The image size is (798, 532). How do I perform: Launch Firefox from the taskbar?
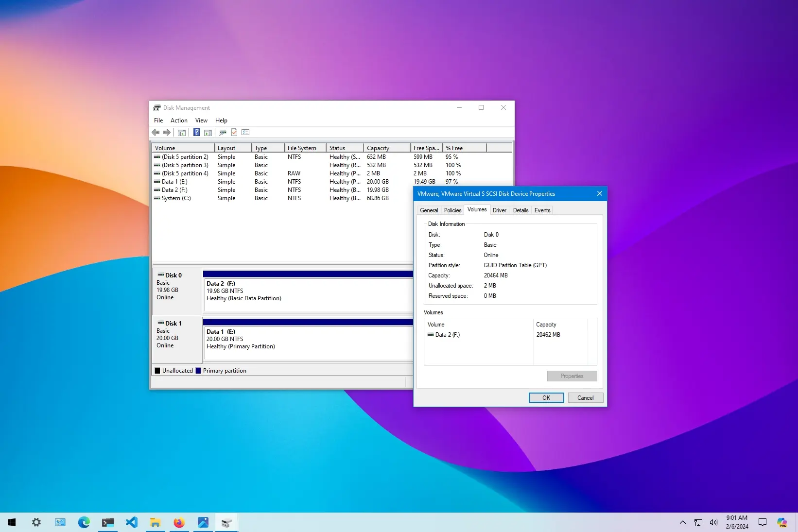click(x=179, y=522)
